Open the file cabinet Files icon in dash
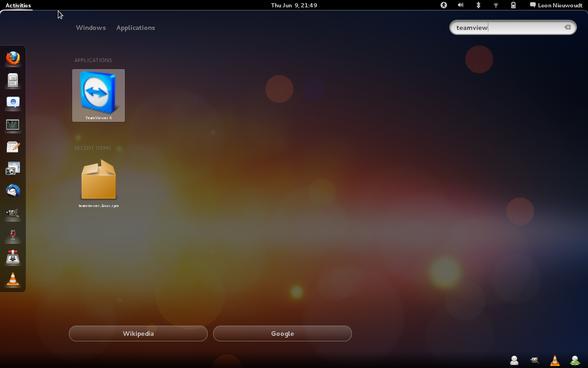 (x=13, y=80)
